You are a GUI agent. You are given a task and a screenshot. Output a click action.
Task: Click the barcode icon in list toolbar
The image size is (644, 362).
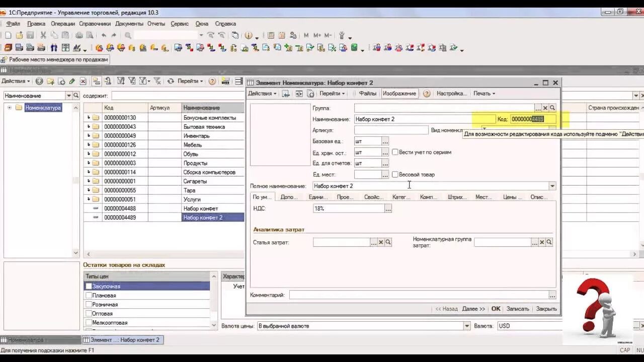225,81
